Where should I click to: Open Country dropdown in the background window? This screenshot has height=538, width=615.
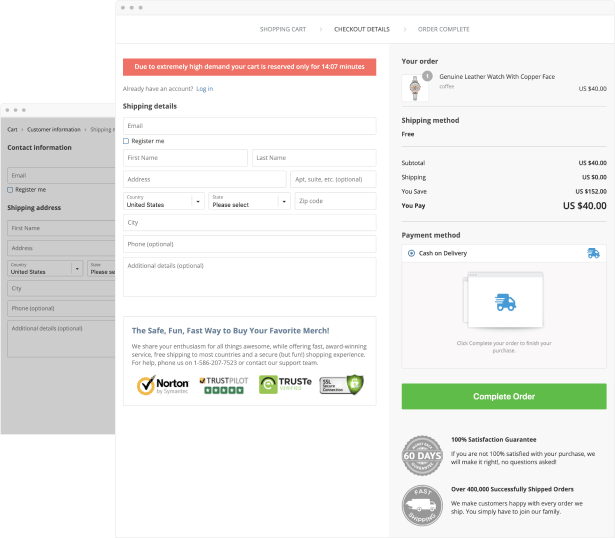45,268
